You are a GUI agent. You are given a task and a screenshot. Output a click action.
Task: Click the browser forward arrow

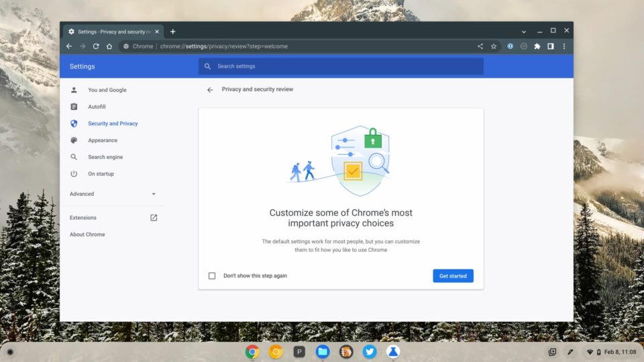pos(83,46)
